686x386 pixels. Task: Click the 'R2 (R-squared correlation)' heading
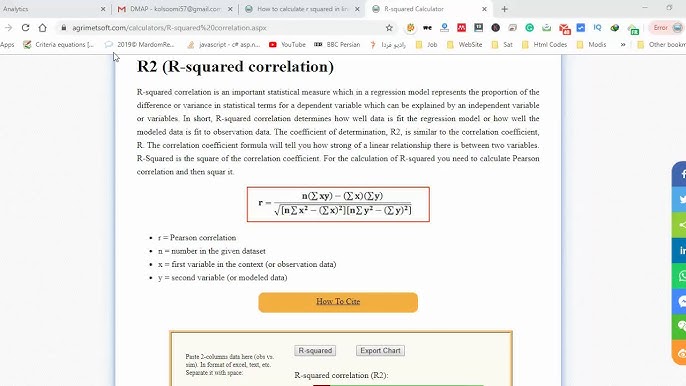tap(235, 67)
